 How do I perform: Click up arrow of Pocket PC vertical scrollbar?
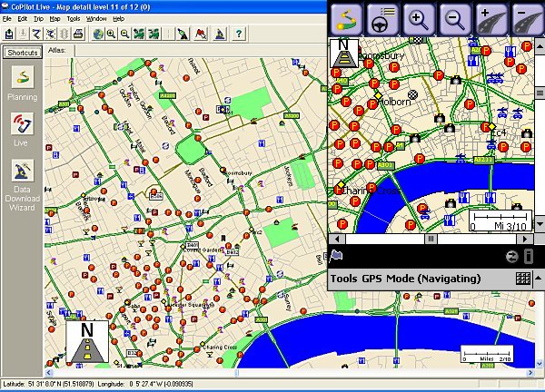coord(540,46)
